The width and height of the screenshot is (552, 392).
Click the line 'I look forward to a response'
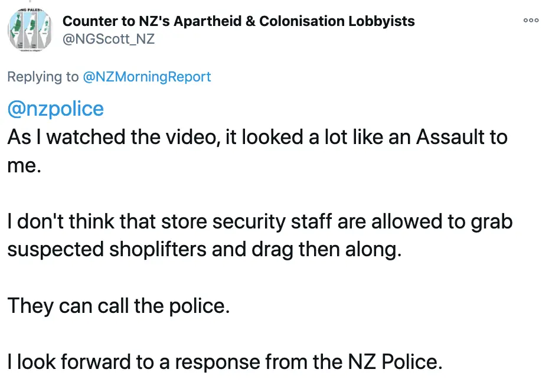point(224,362)
